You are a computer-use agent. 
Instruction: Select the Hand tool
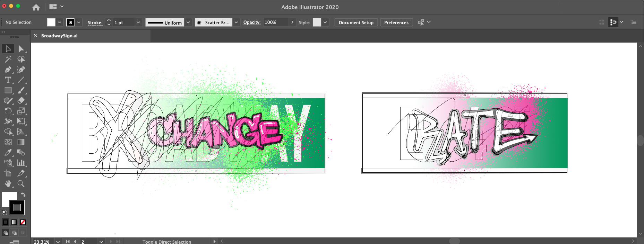pyautogui.click(x=8, y=184)
